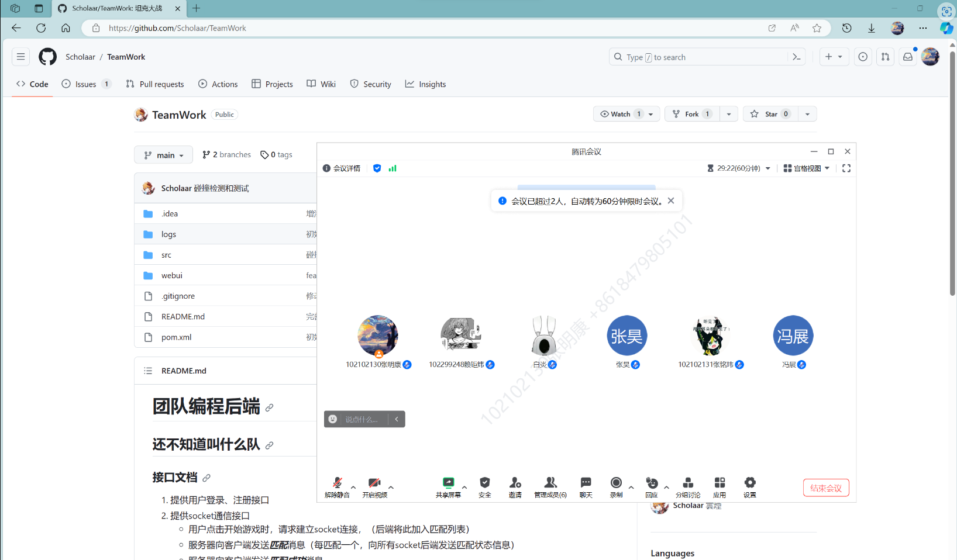
Task: Expand video options arrow beside 开启视频
Action: 391,487
